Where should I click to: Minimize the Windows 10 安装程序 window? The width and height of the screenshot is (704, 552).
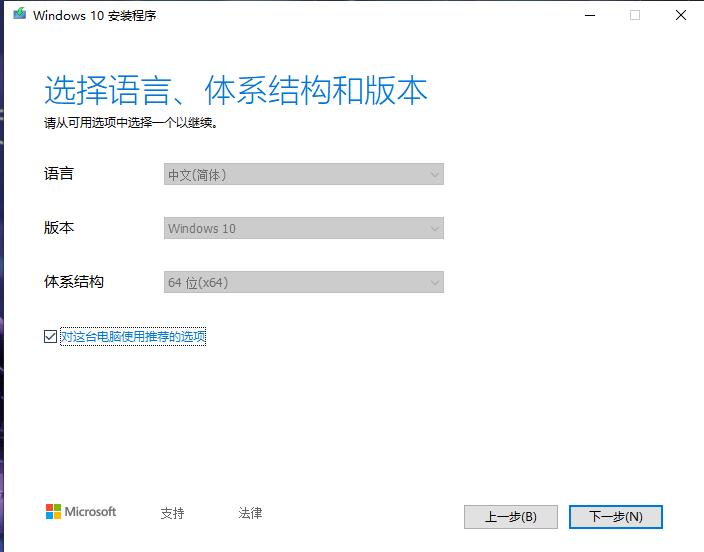coord(590,15)
